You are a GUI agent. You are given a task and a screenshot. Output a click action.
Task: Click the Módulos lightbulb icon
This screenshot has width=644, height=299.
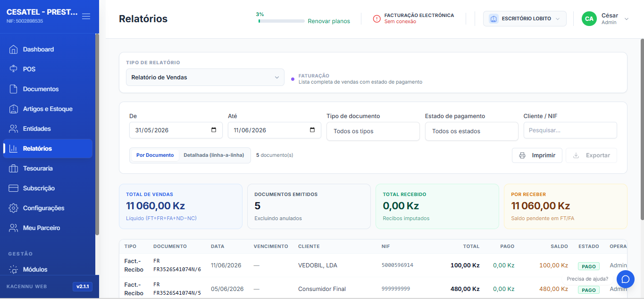click(13, 269)
